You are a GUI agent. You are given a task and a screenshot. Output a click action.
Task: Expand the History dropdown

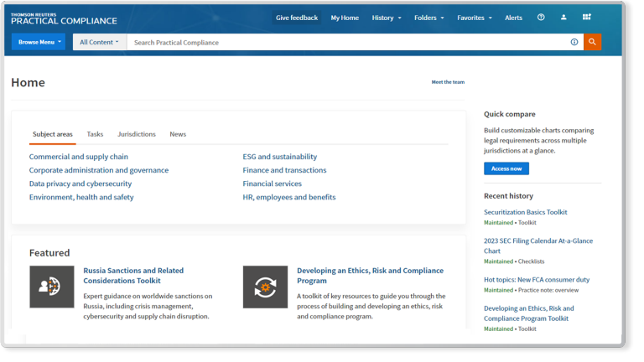point(387,18)
